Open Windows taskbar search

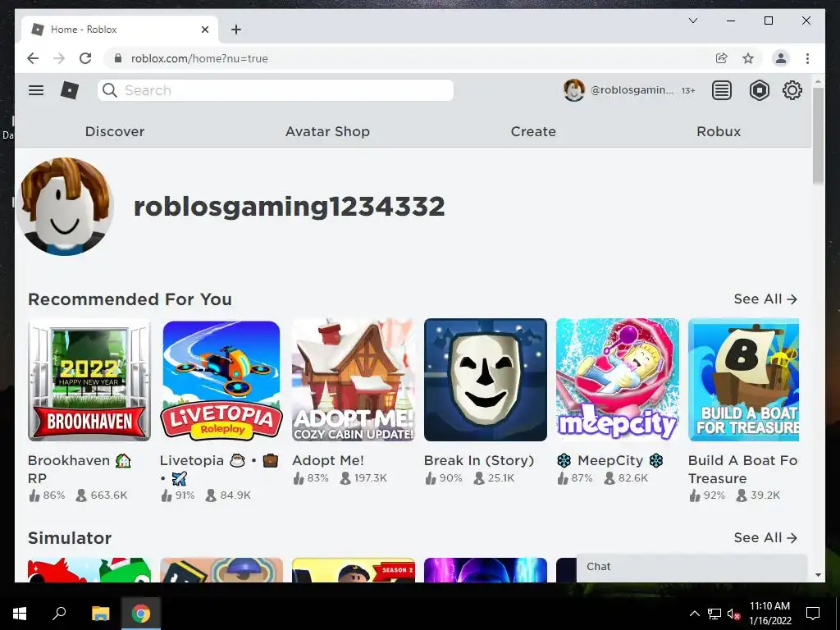pos(59,614)
